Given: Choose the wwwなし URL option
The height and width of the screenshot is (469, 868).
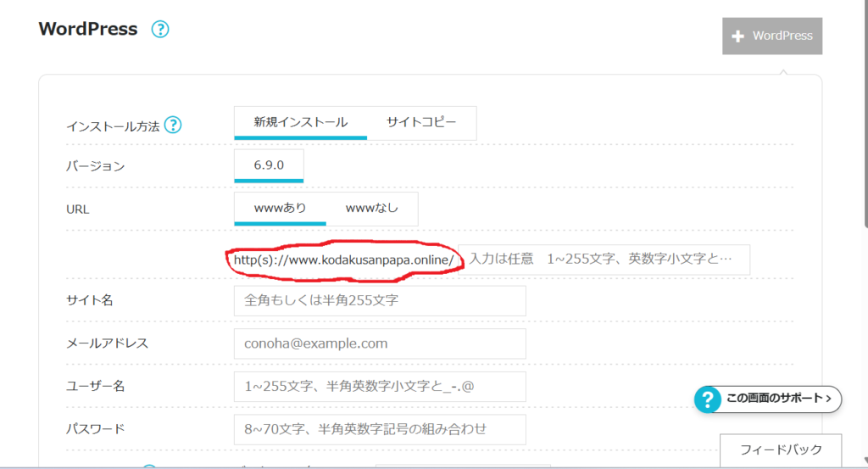Looking at the screenshot, I should [x=371, y=208].
